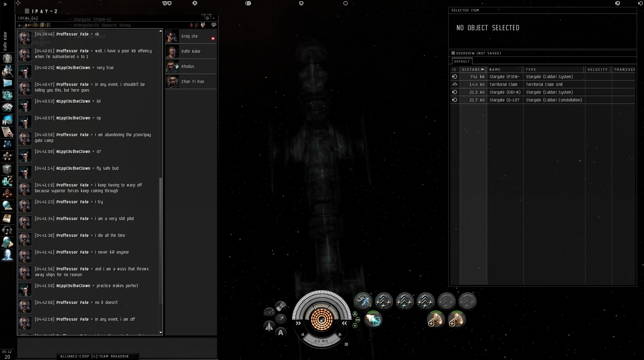
Task: Click the right double-chevron button beside capacitor
Action: pos(345,323)
